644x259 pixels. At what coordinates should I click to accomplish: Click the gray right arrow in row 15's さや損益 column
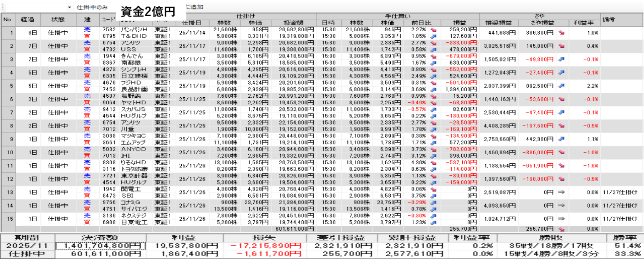(561, 219)
